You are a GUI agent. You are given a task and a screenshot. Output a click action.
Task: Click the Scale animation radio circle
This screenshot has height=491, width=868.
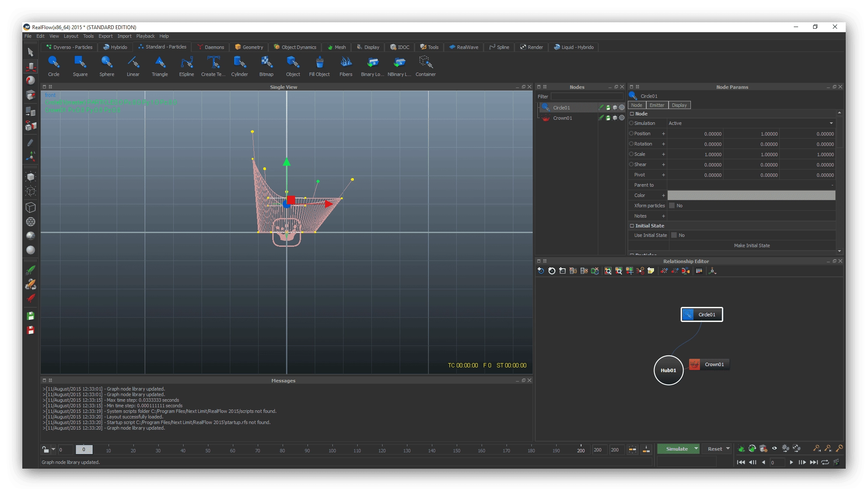(631, 154)
